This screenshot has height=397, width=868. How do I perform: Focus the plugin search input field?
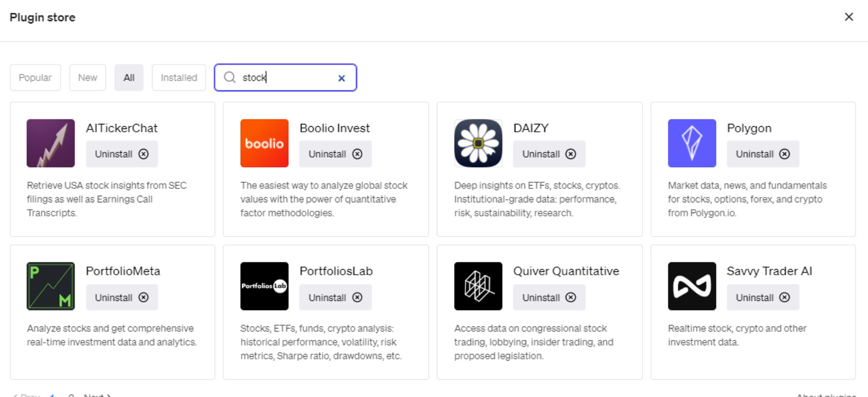(286, 78)
